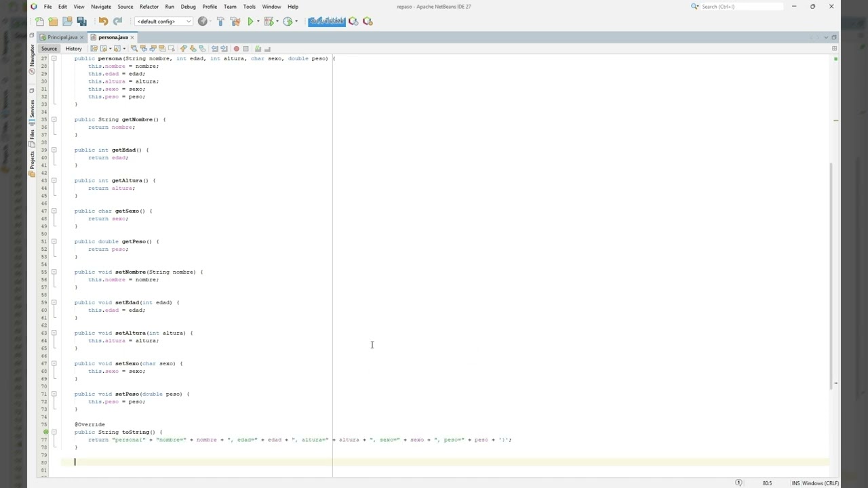
Task: Click the New Project toolbar icon
Action: coord(53,21)
